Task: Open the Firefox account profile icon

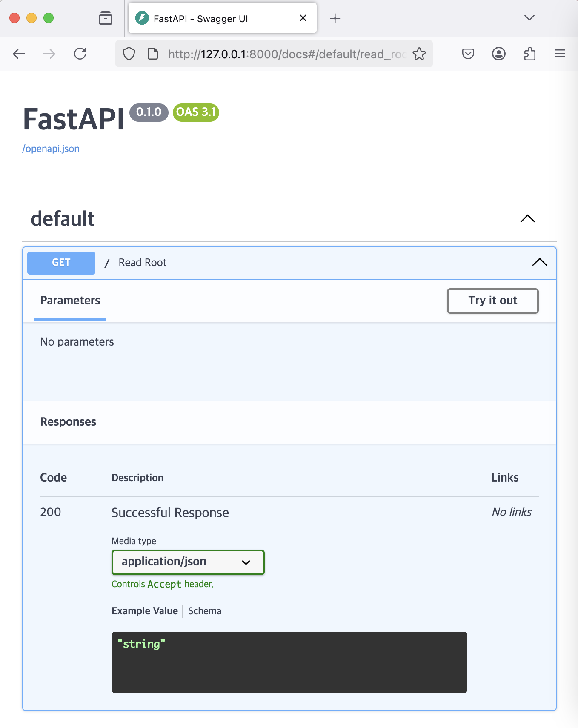Action: click(499, 54)
